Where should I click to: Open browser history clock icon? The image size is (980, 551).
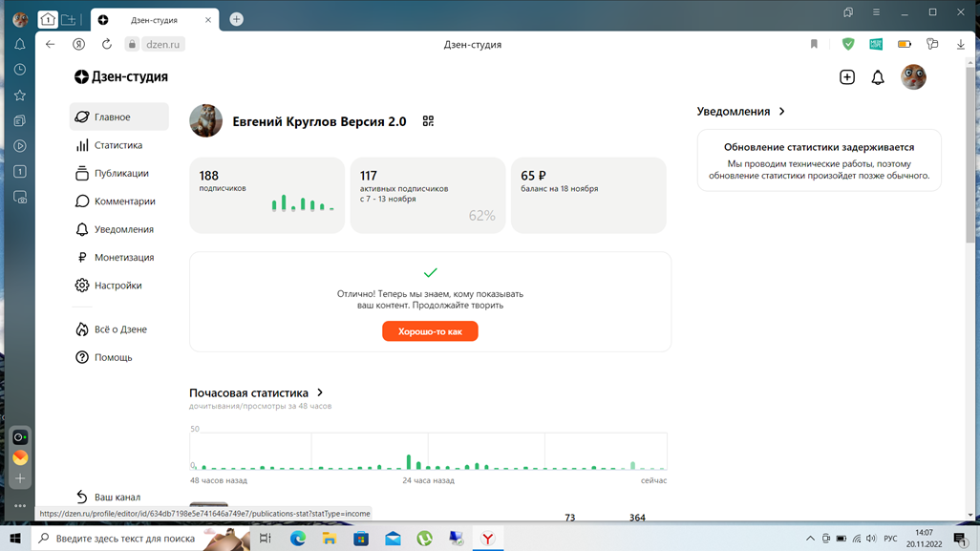click(20, 70)
